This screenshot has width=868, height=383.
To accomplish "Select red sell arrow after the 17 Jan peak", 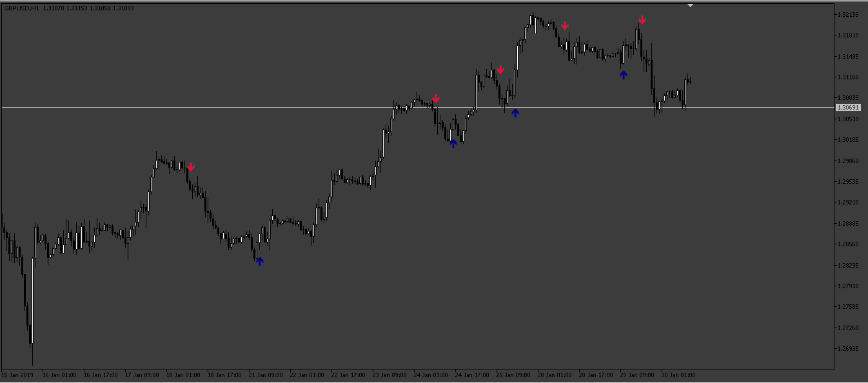I will (190, 167).
